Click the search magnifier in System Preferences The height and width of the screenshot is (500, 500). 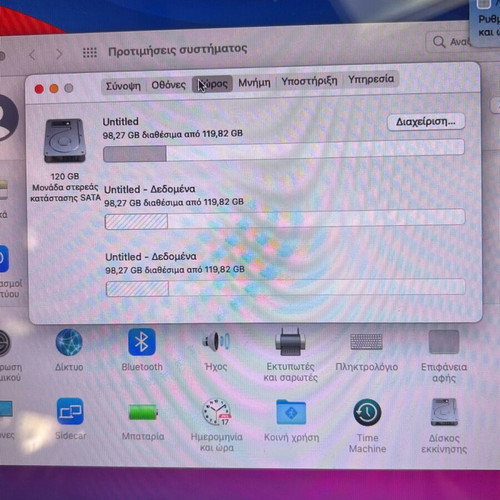click(439, 42)
